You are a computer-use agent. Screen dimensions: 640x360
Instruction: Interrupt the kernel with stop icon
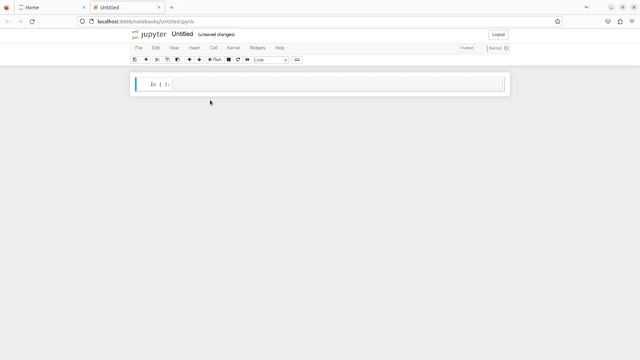pyautogui.click(x=229, y=60)
